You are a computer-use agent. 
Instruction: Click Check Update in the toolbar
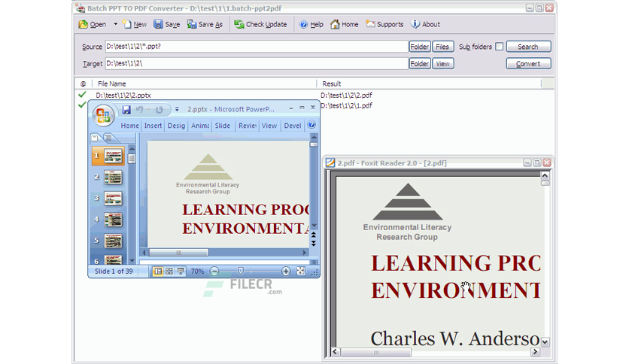260,25
